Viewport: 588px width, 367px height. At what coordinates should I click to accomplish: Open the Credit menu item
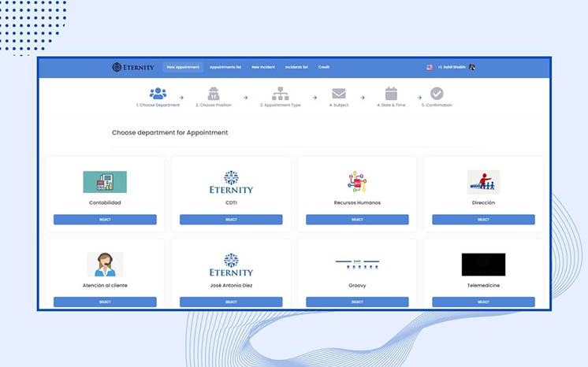[x=324, y=67]
